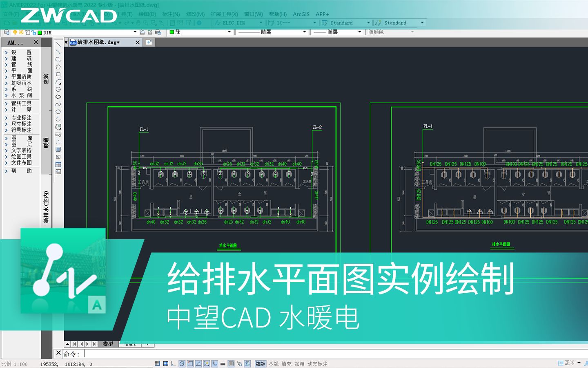The image size is (588, 368).
Task: Toggle 填充 fill mode in status bar
Action: tap(287, 363)
